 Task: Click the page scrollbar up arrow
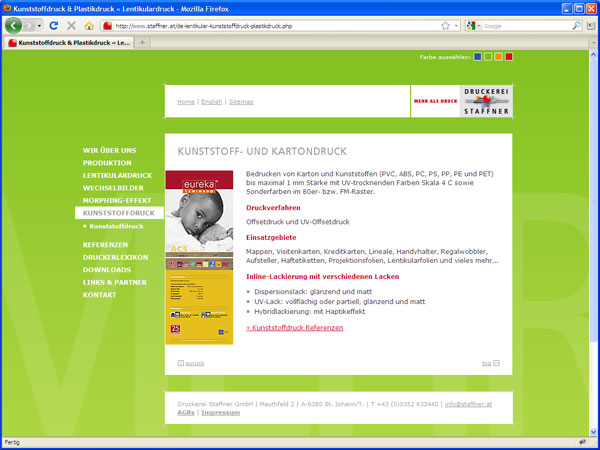click(593, 55)
